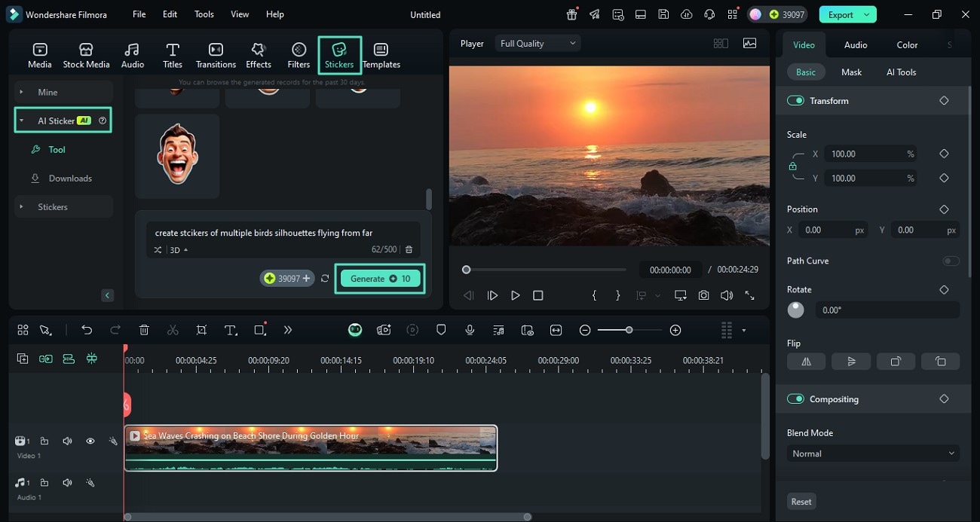
Task: Switch to the Color properties tab
Action: [x=907, y=45]
